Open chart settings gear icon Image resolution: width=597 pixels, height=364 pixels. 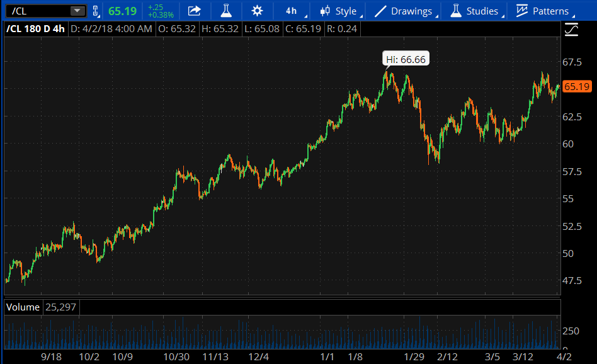tap(257, 11)
